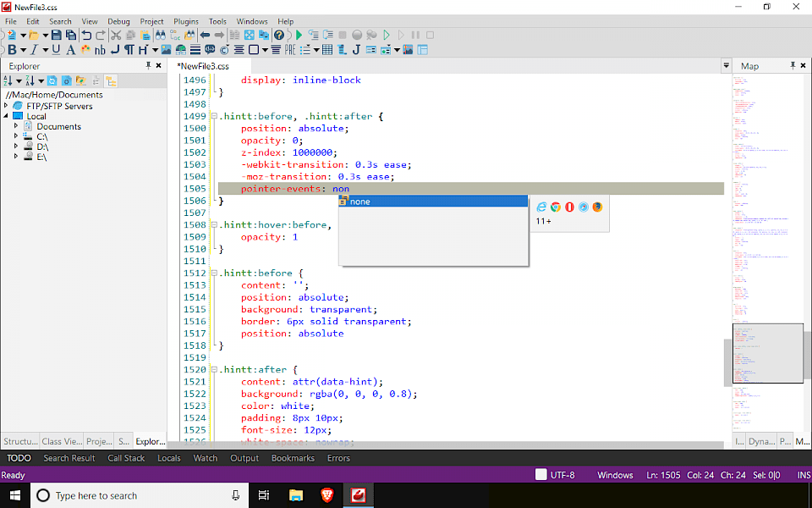Click the list bullets icon
The image size is (812, 508).
[305, 50]
